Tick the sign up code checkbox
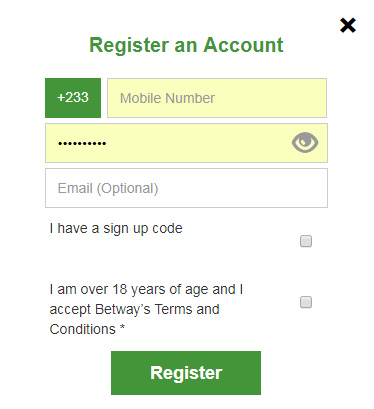The image size is (374, 409). (x=306, y=241)
